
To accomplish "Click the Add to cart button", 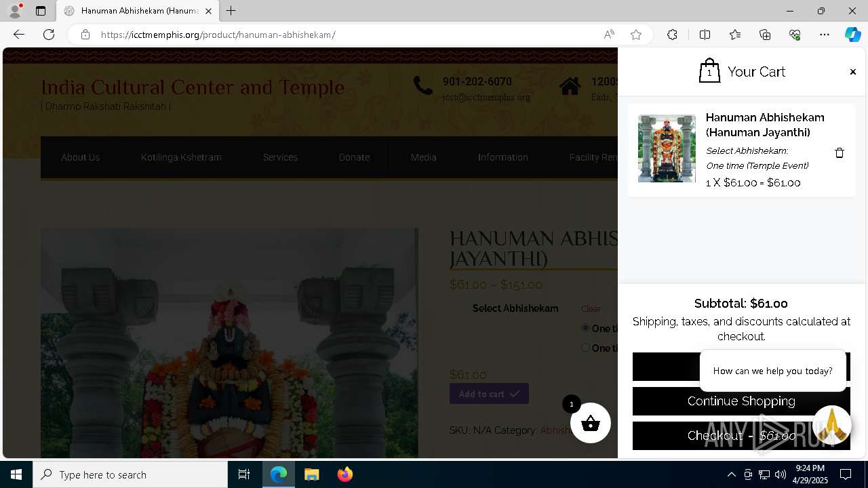I will click(489, 394).
